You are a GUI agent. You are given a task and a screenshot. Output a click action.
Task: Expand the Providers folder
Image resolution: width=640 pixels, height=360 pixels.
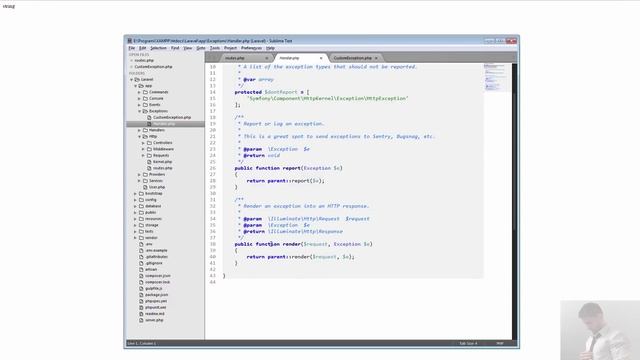pyautogui.click(x=139, y=175)
